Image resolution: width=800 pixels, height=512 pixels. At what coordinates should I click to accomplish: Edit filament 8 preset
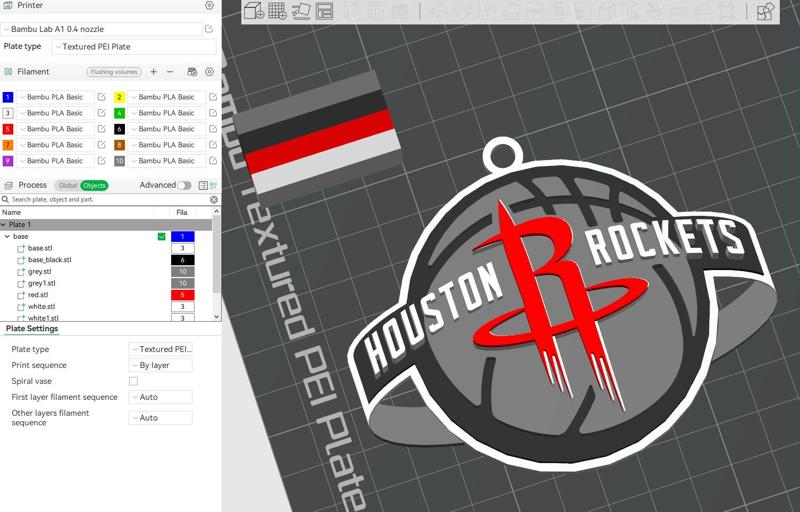(x=213, y=145)
